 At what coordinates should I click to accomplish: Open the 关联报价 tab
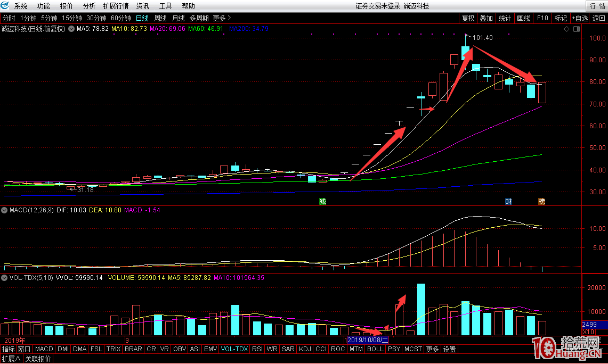38,359
